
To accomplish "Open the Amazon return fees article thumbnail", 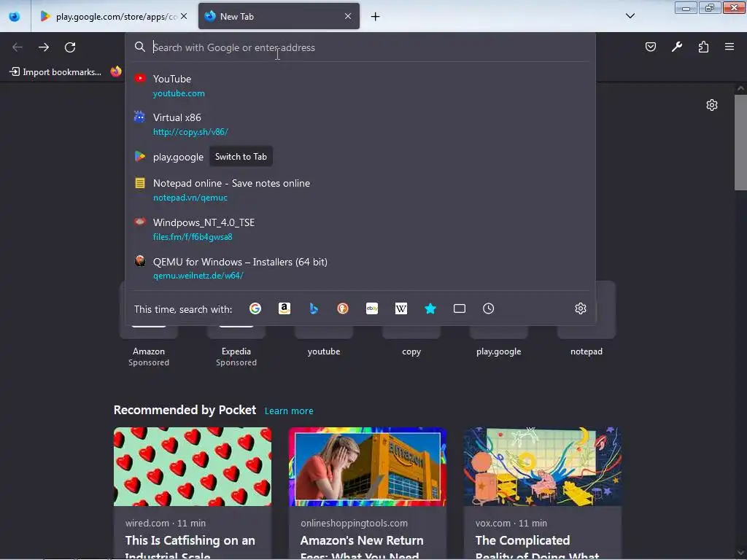I will coord(368,467).
